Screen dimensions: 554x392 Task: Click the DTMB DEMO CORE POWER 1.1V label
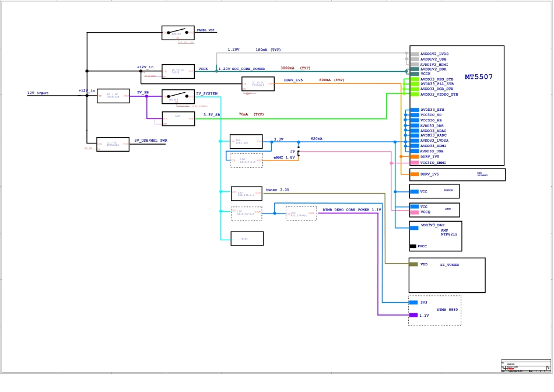coord(352,209)
